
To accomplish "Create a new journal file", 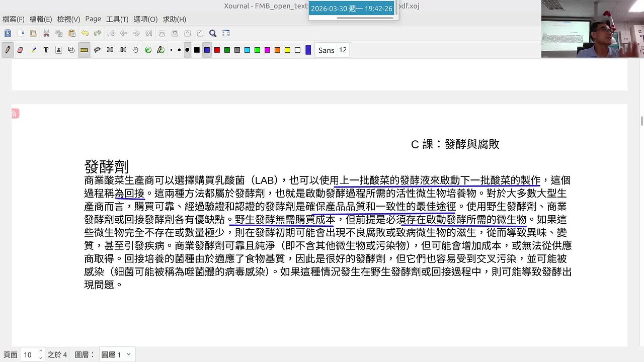I will pyautogui.click(x=21, y=33).
